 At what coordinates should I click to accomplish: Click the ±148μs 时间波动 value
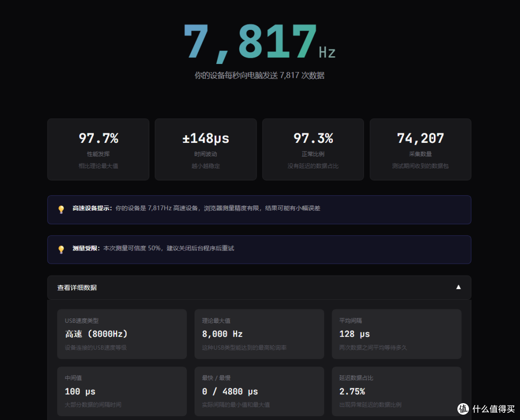click(206, 138)
